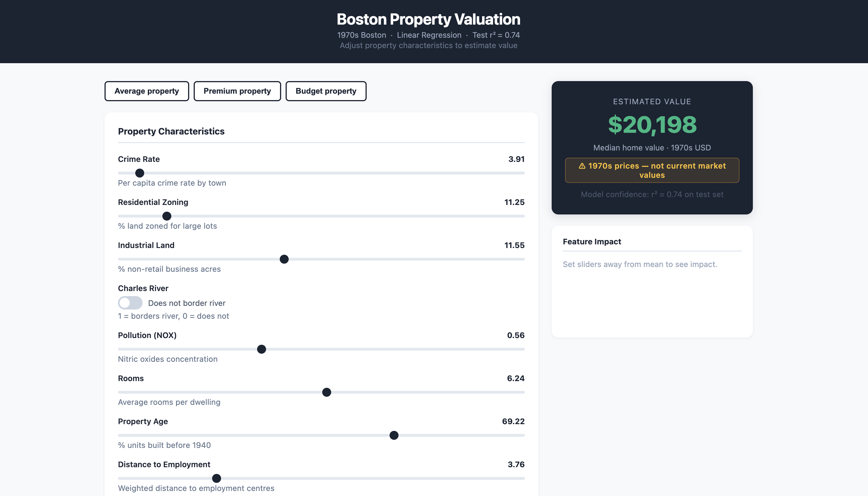Click the Industrial Land value 11.55
The width and height of the screenshot is (868, 496).
click(x=514, y=245)
